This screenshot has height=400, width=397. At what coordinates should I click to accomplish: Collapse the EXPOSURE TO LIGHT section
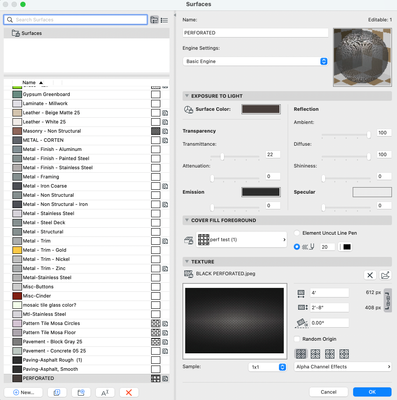tap(187, 96)
